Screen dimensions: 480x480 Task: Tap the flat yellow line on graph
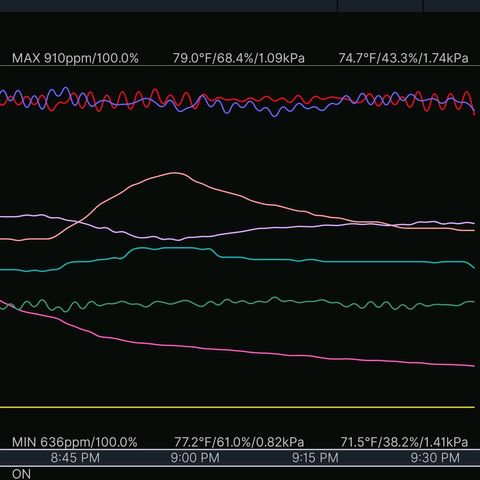237,407
